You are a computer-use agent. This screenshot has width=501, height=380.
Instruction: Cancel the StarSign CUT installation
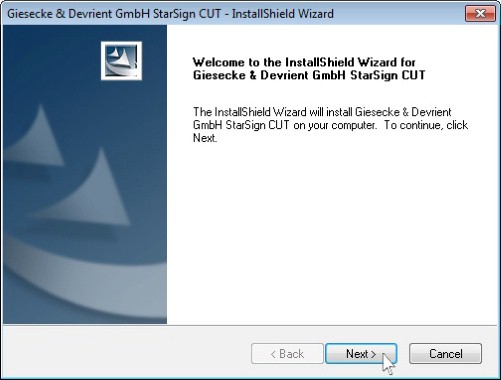pyautogui.click(x=445, y=353)
